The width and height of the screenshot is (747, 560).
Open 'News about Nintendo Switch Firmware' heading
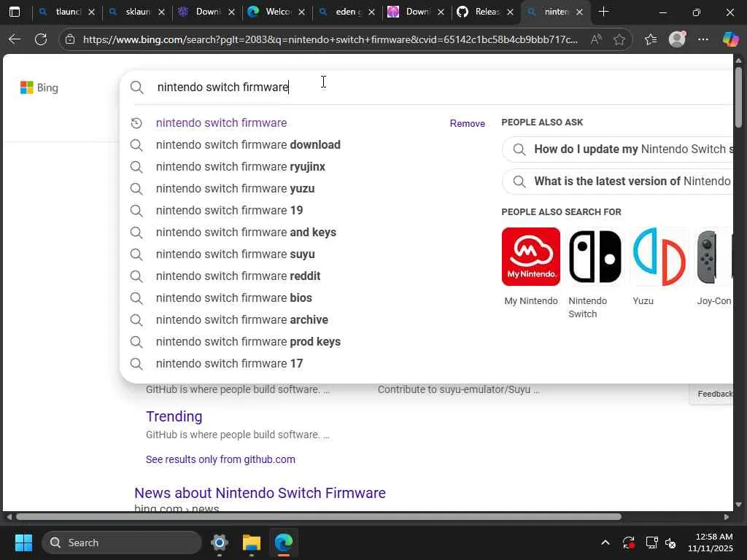260,493
